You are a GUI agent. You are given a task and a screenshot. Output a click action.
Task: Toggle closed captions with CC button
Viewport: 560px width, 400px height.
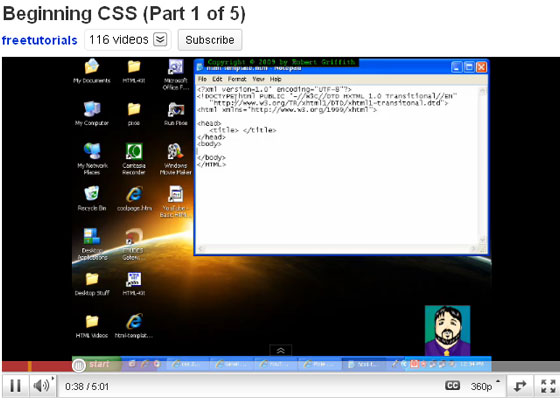(452, 385)
